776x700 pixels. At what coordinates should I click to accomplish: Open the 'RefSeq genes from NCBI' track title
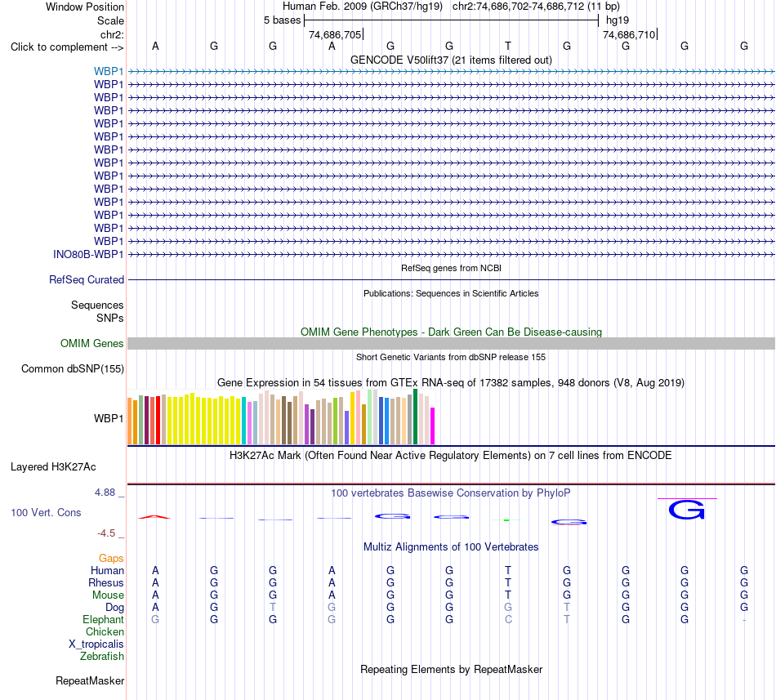(451, 268)
